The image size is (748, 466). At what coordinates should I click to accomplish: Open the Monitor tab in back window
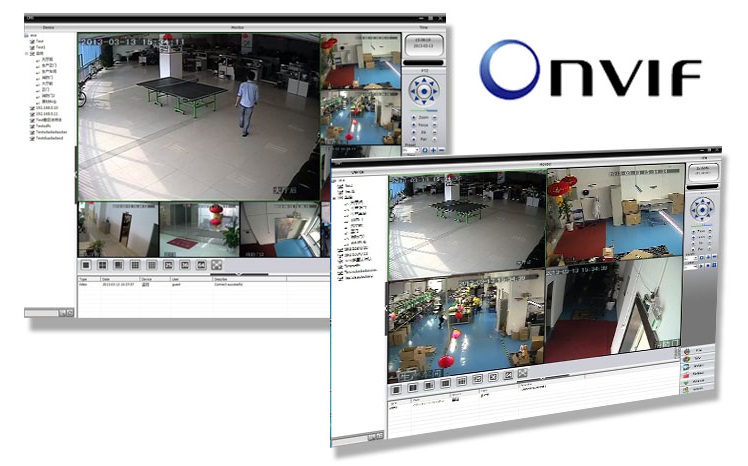tap(237, 26)
